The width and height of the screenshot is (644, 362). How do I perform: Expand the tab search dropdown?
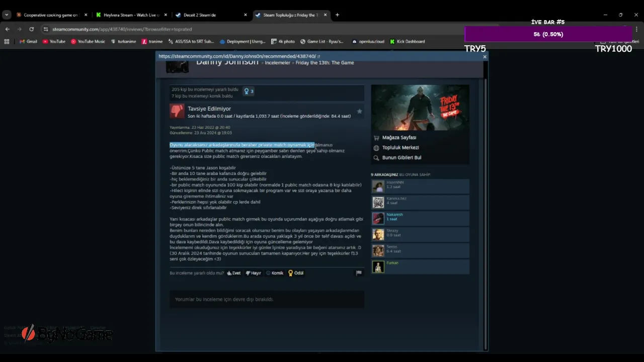coord(7,15)
